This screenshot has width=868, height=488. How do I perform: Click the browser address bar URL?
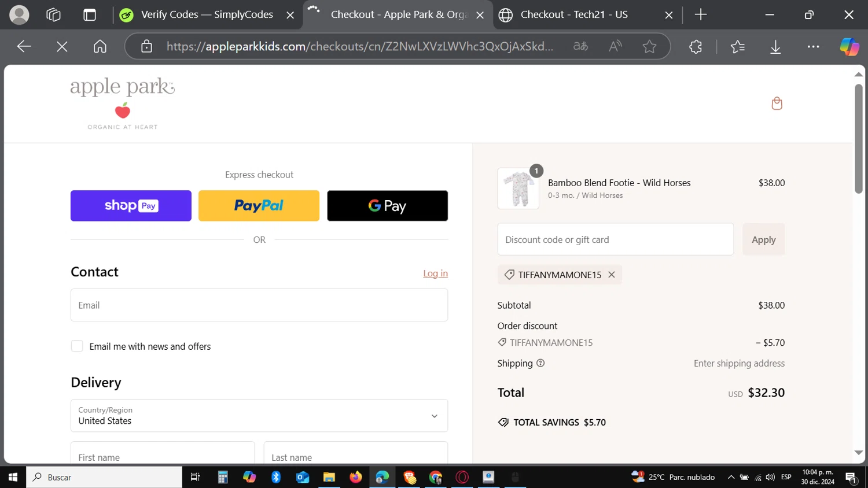pyautogui.click(x=360, y=46)
